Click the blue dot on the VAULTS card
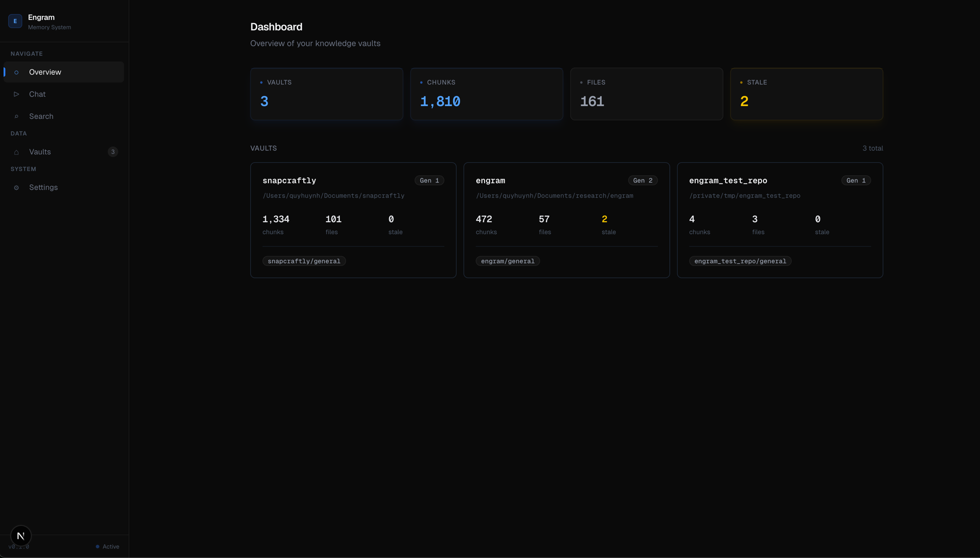 262,82
